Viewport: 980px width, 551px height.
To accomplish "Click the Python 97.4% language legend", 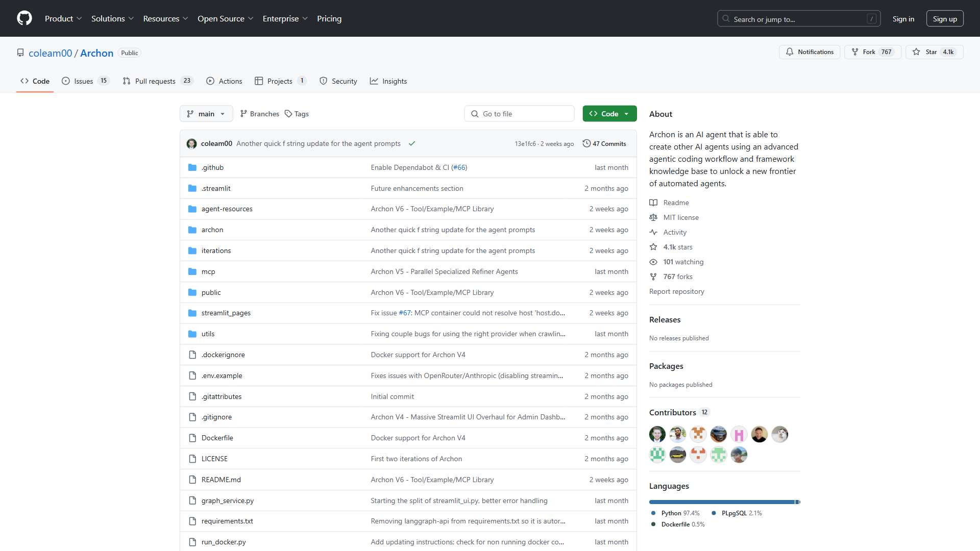I will coord(676,513).
